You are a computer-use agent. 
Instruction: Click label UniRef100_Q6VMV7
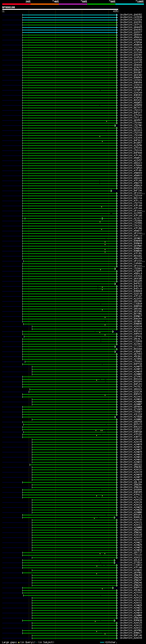[131, 120]
